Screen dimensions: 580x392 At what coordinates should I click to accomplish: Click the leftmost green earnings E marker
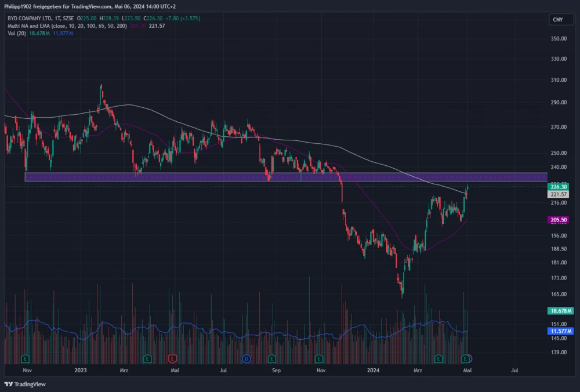point(25,358)
